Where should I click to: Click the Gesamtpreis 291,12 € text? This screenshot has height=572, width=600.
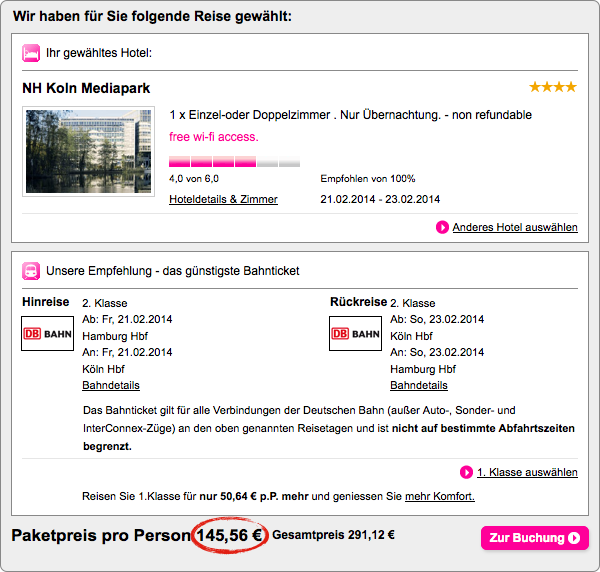point(333,536)
